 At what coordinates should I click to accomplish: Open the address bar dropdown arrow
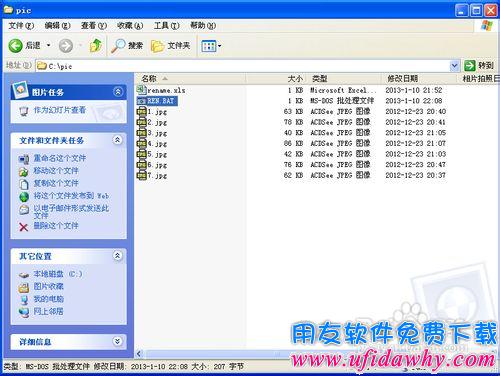click(x=454, y=66)
